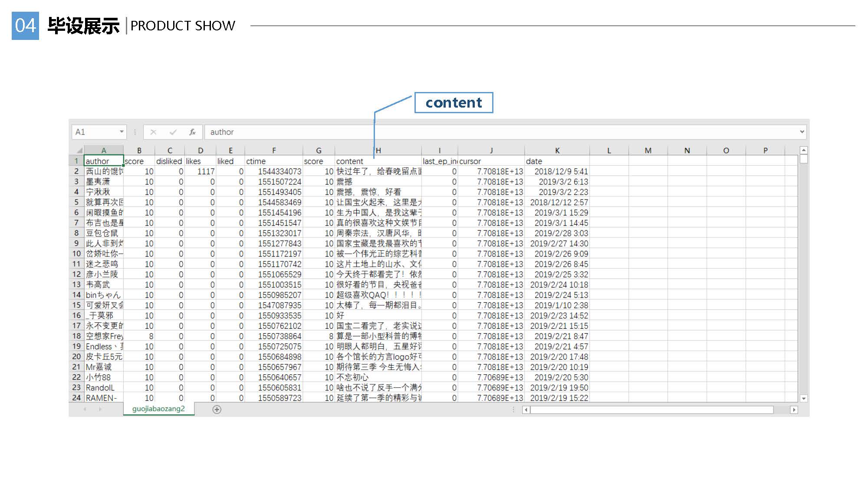Click the previous sheet navigation arrow
This screenshot has width=868, height=488.
[85, 409]
